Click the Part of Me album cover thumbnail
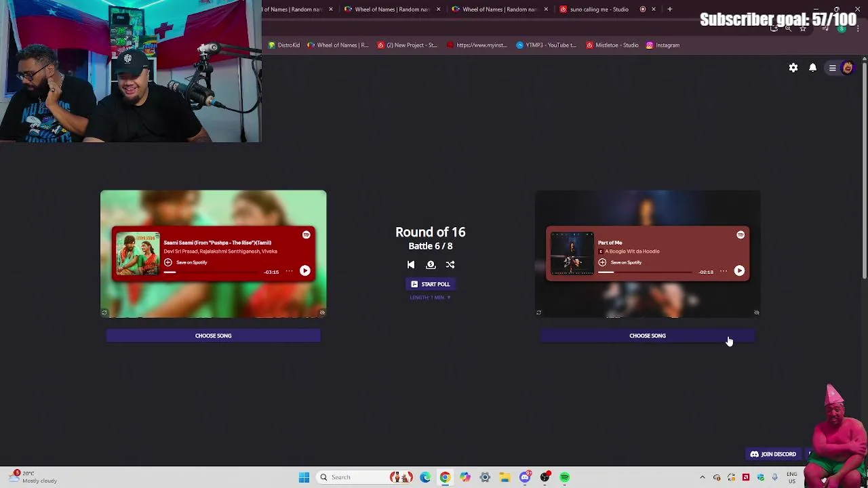Viewport: 868px width, 488px height. [x=572, y=253]
